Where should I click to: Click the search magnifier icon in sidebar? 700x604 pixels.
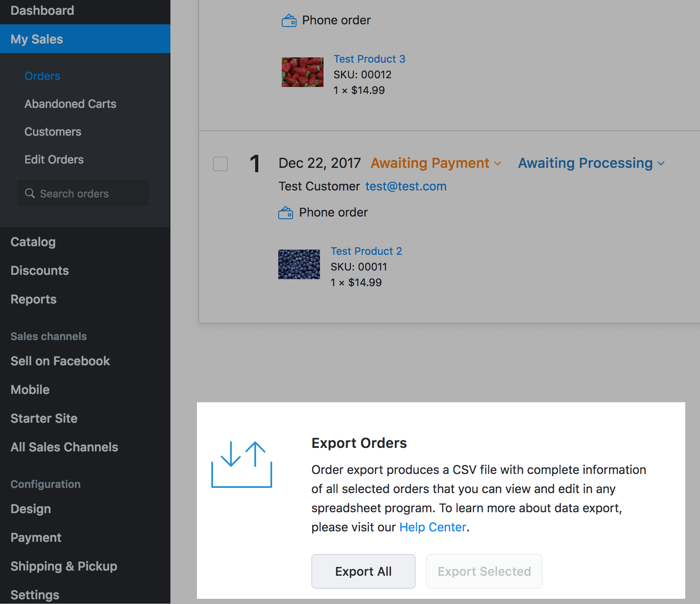click(x=30, y=194)
